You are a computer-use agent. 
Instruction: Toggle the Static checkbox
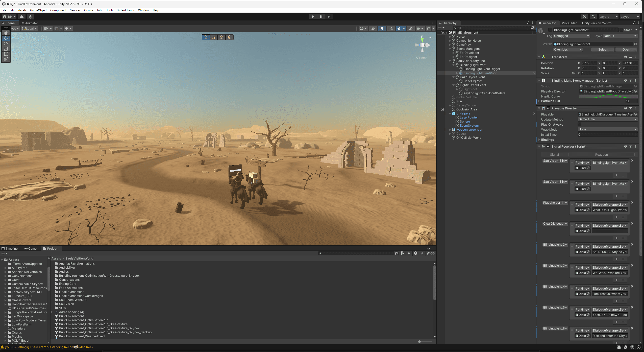(x=621, y=30)
